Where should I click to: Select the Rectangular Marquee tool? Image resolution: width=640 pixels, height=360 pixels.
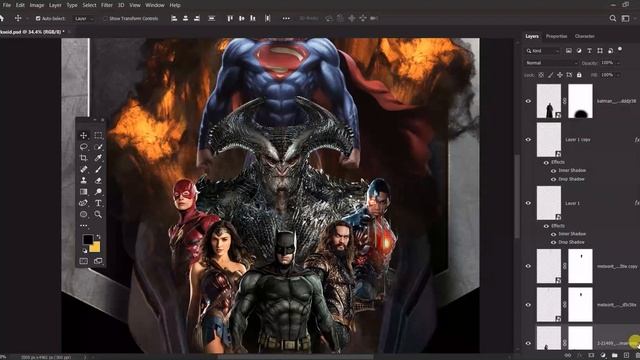[98, 135]
